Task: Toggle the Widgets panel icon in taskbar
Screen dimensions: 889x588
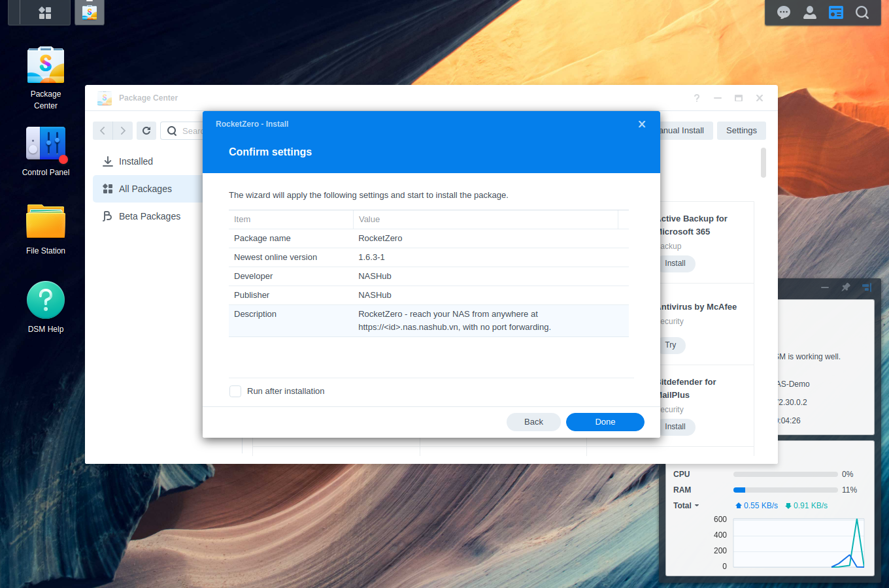Action: tap(836, 12)
